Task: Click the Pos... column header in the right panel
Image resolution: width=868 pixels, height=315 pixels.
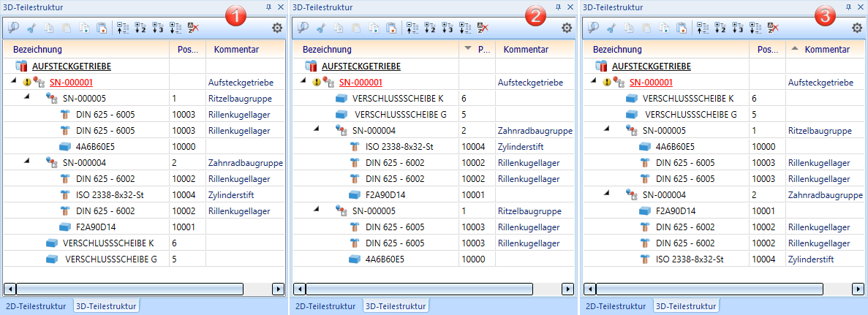Action: (x=767, y=49)
